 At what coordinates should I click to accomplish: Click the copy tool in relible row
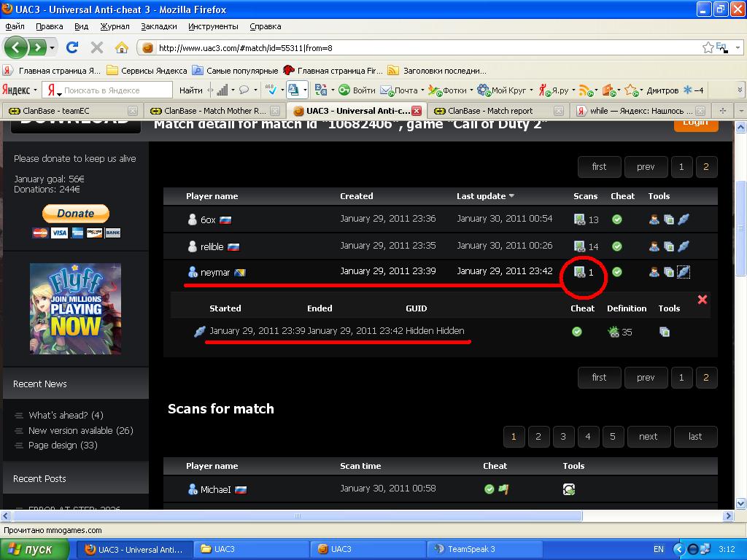(x=669, y=246)
